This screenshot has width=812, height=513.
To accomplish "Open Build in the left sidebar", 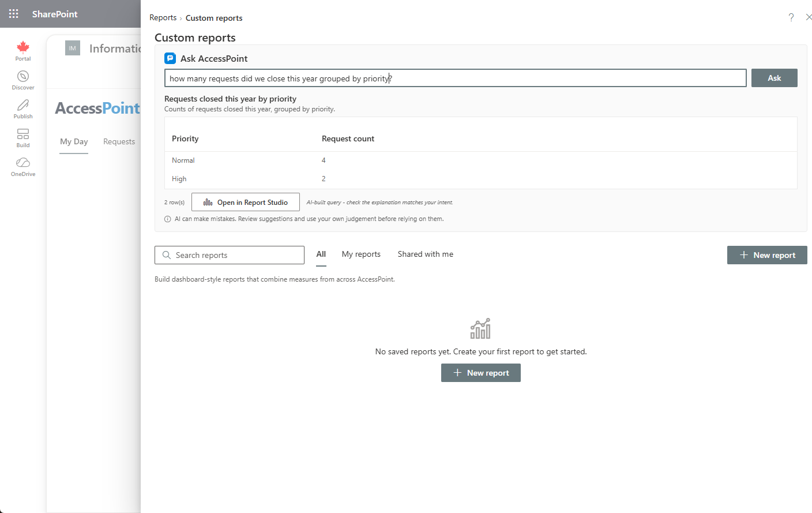I will tap(23, 138).
